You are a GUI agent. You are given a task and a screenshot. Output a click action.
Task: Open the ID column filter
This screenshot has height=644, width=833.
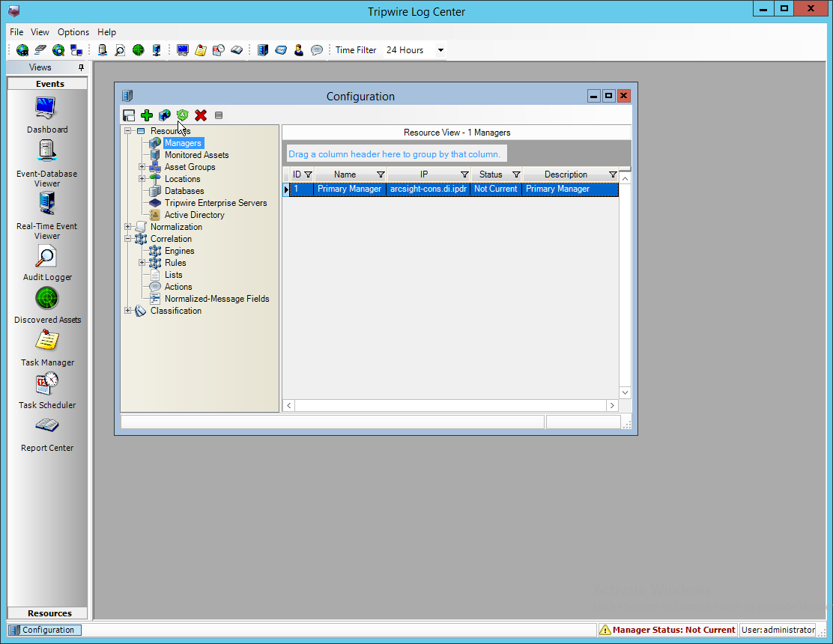[308, 174]
